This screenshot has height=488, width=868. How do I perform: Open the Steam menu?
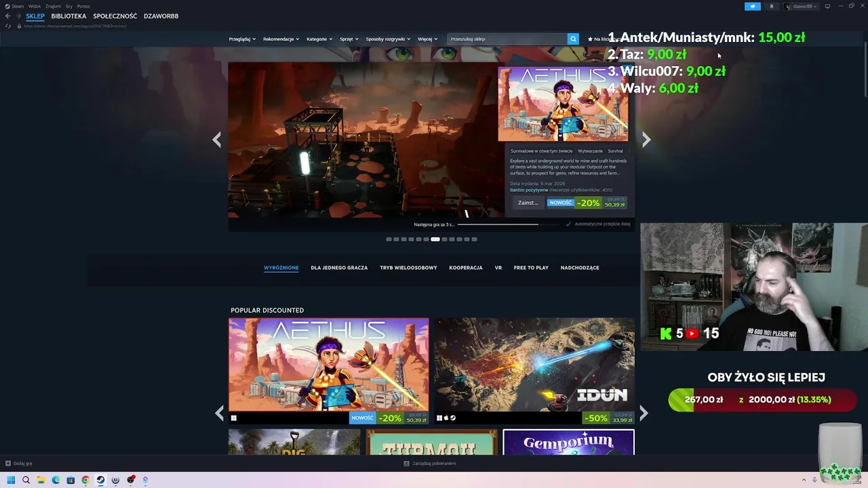(x=18, y=6)
